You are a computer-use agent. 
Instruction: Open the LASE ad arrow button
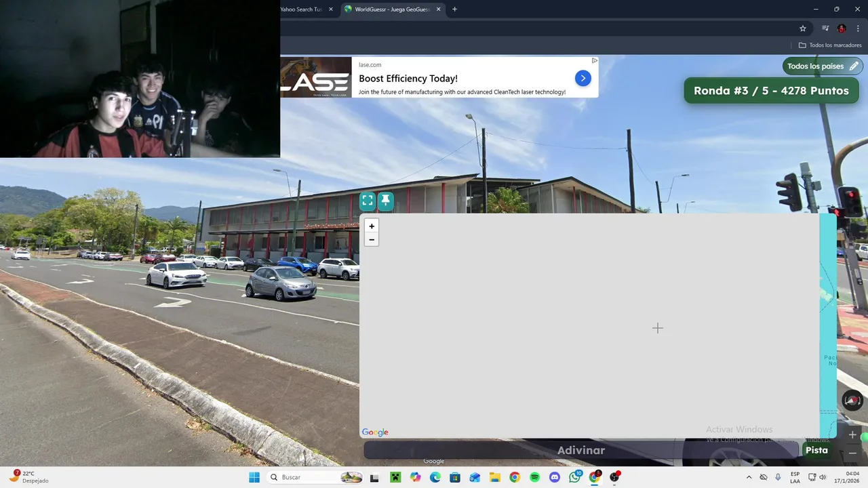click(x=583, y=79)
